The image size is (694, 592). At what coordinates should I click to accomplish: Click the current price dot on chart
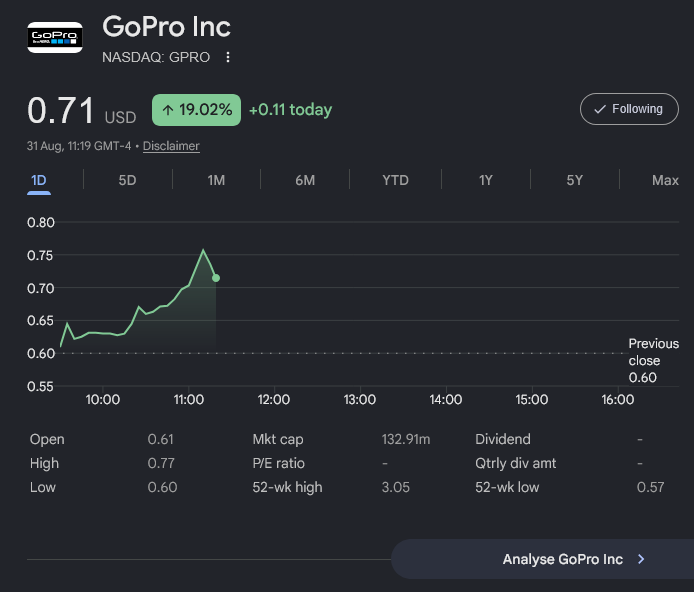click(216, 278)
